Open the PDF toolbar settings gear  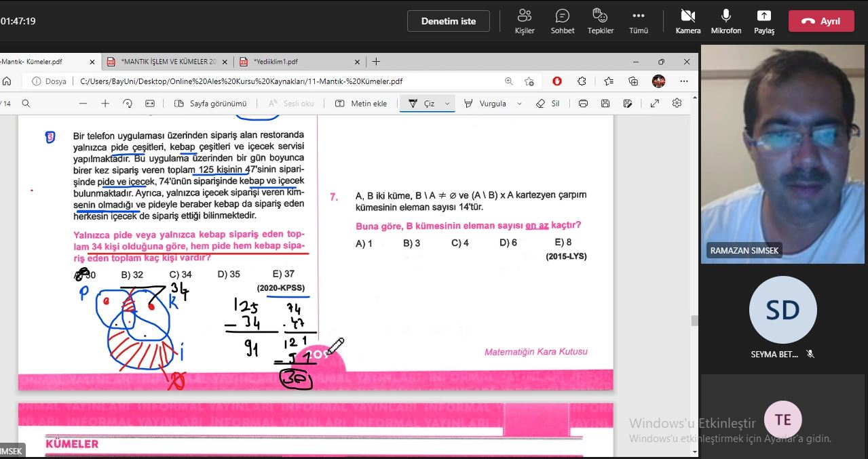677,104
